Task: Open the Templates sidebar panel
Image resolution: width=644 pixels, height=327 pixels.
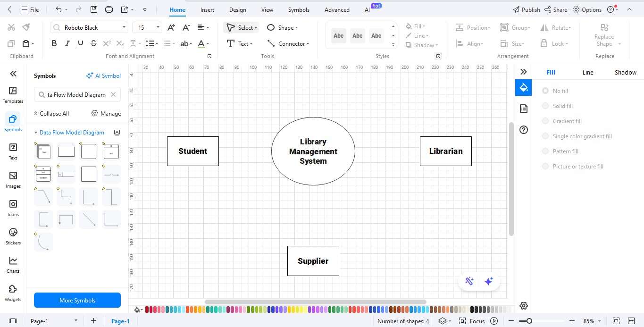Action: [13, 95]
